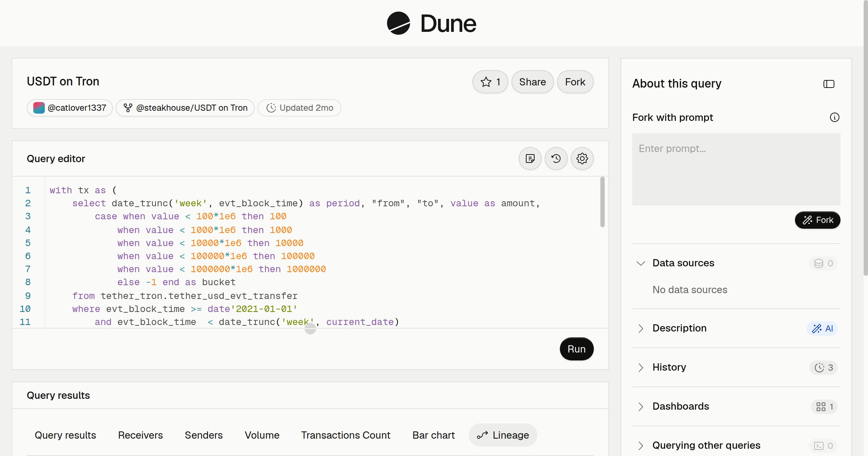The height and width of the screenshot is (456, 868).
Task: Expand the Description section
Action: coord(641,328)
